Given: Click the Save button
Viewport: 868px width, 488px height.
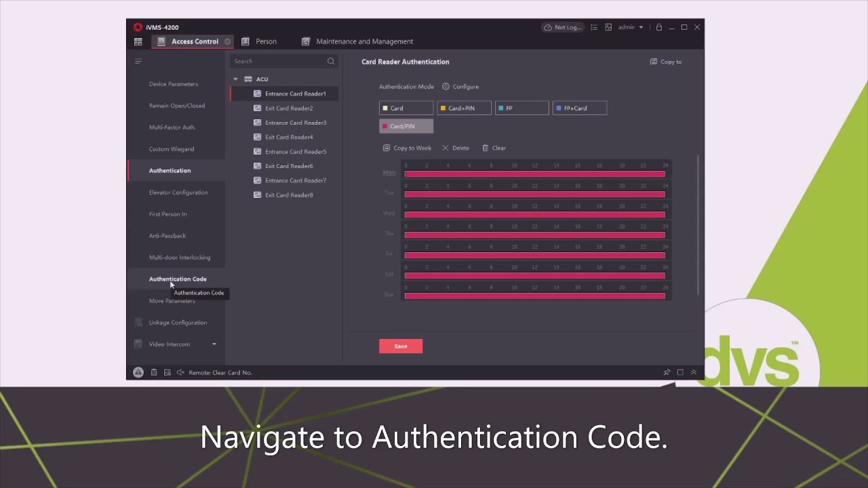Looking at the screenshot, I should coord(401,346).
